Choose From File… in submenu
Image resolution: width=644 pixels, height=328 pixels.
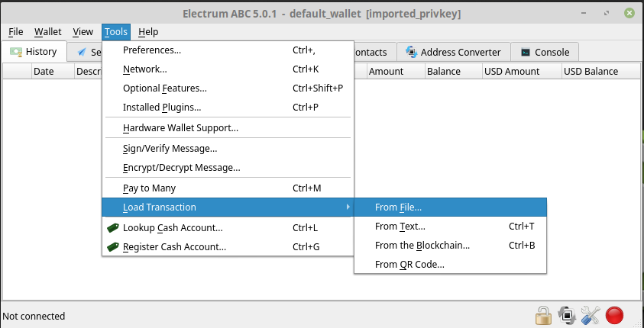[x=450, y=207]
